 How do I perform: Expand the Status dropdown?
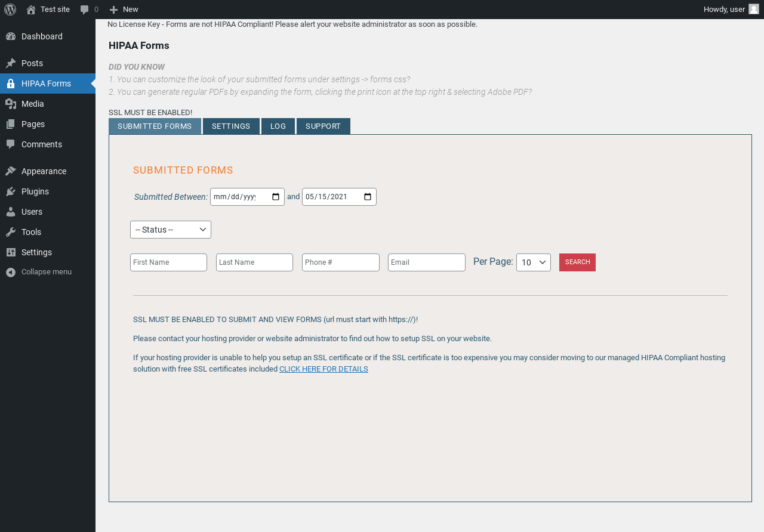pos(171,230)
